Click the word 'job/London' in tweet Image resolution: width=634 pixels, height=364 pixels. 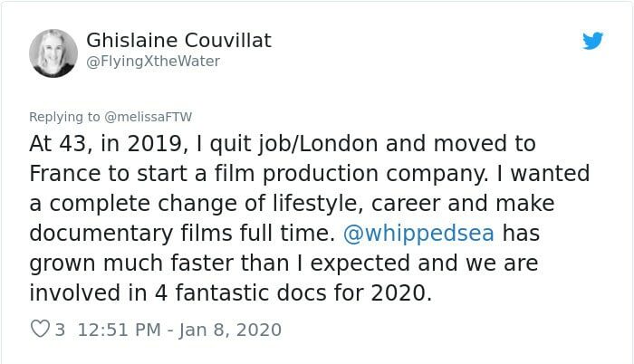[x=318, y=144]
